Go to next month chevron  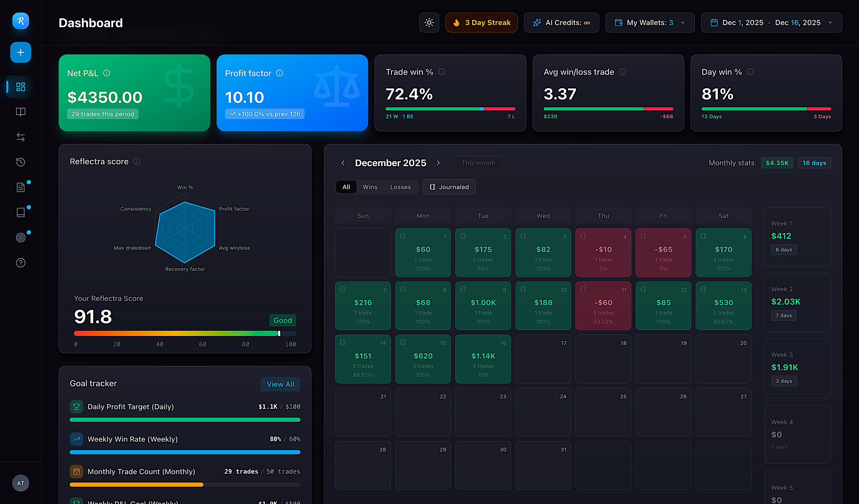[438, 163]
